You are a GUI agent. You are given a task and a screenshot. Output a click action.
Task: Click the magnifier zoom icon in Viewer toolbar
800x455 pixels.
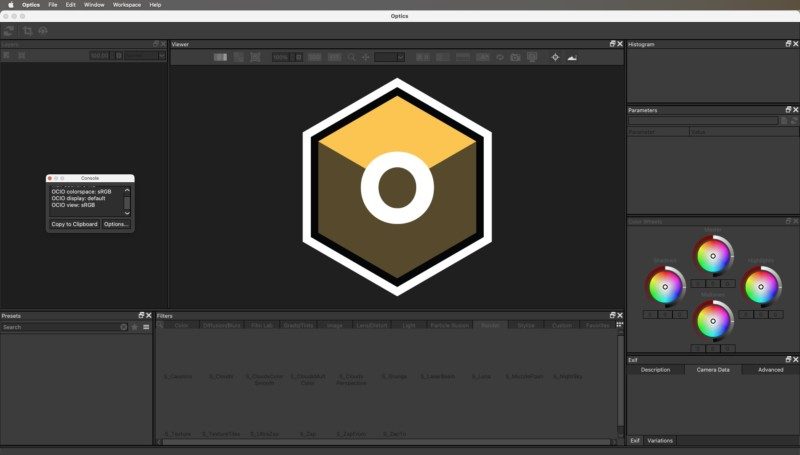tap(352, 57)
